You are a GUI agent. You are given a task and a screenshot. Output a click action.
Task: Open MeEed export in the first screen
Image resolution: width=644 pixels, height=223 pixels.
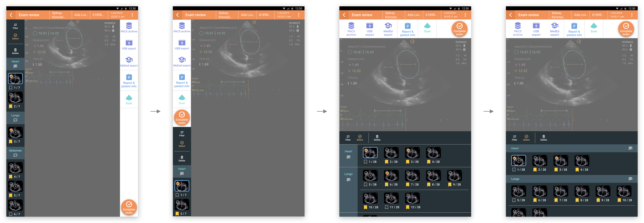(x=129, y=62)
